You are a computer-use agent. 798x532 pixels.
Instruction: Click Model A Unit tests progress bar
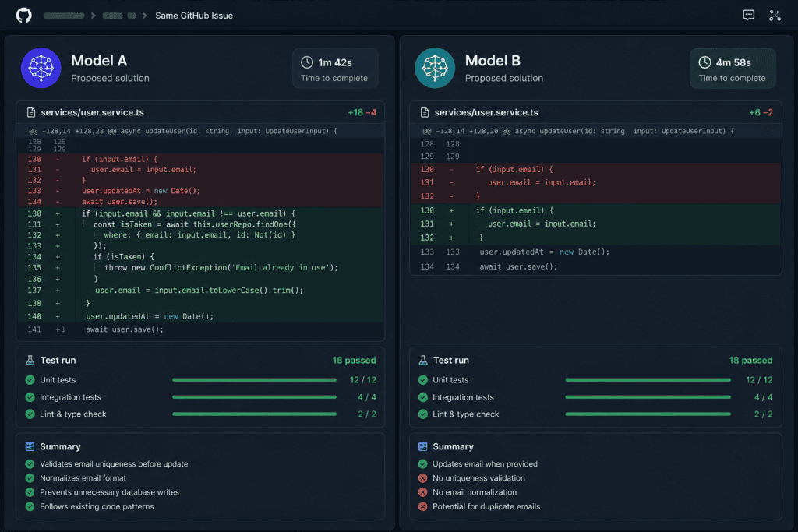coord(255,380)
